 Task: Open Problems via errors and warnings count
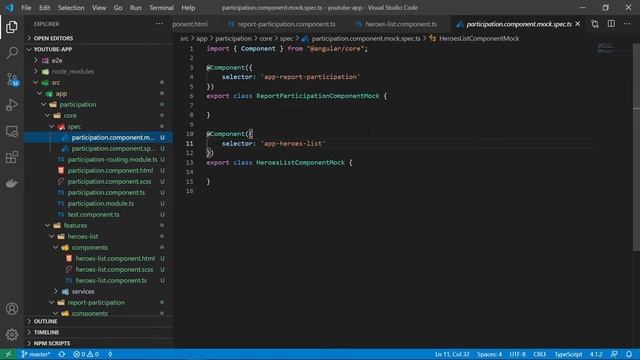[x=86, y=354]
